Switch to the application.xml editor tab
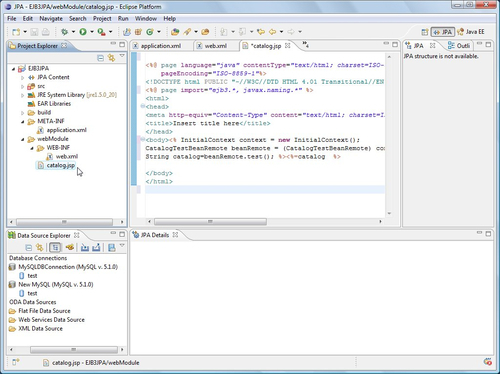 point(161,46)
